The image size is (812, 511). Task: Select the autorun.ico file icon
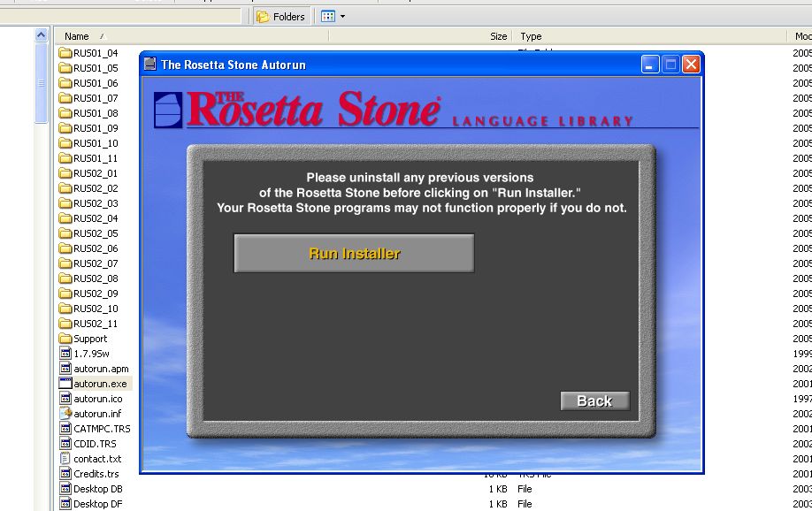point(65,399)
